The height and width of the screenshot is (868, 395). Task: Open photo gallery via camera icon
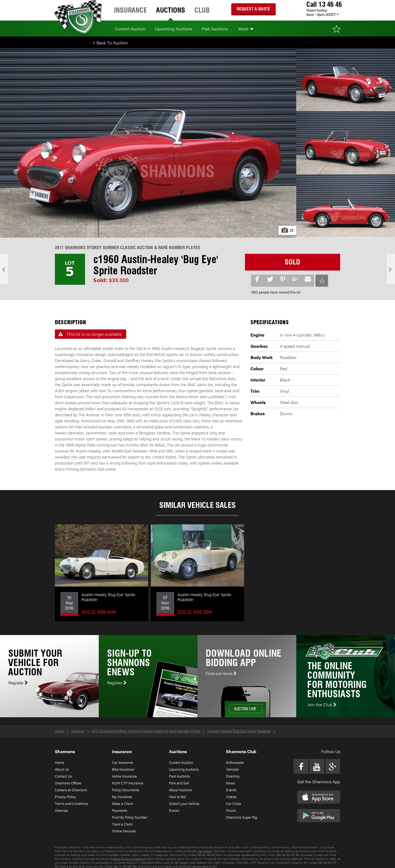pyautogui.click(x=287, y=230)
